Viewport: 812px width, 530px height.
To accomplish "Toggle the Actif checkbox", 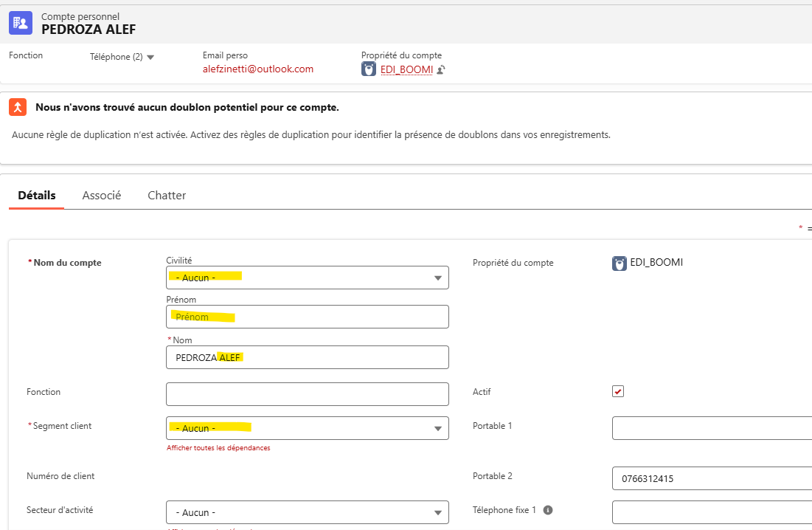I will point(618,391).
